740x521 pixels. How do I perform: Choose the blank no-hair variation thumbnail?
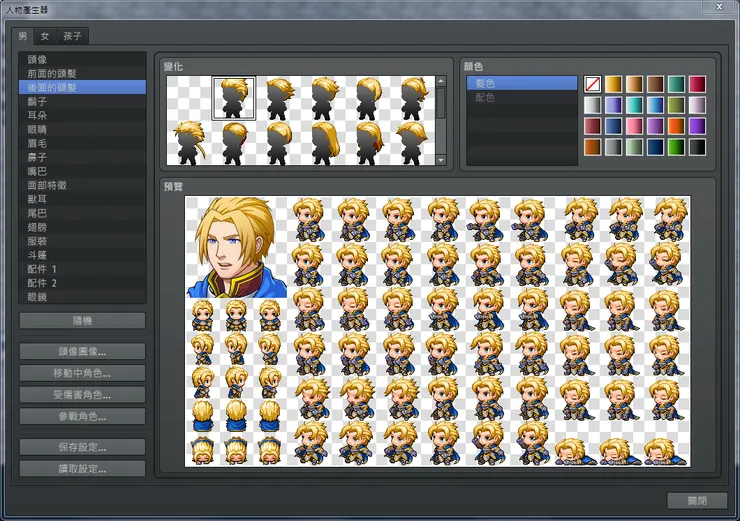(x=189, y=98)
